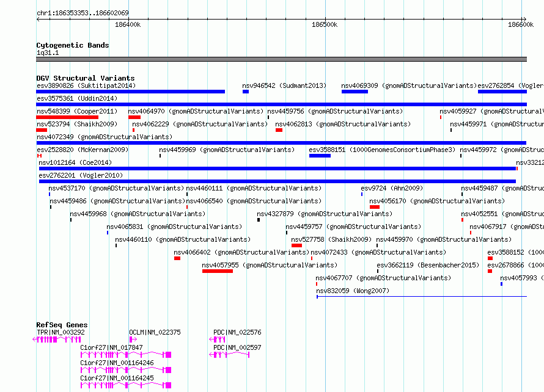
Task: Open the nsv4327879 gnomAD variant label
Action: click(325, 214)
